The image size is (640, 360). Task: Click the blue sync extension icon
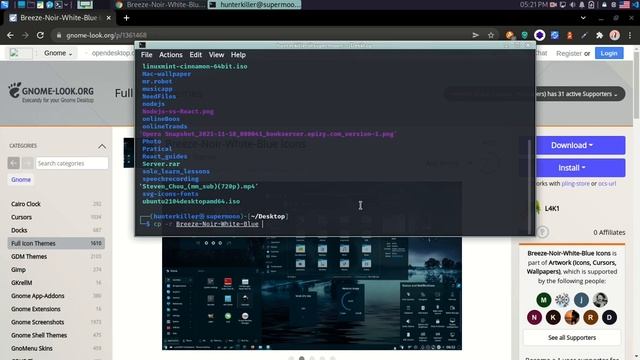(554, 36)
